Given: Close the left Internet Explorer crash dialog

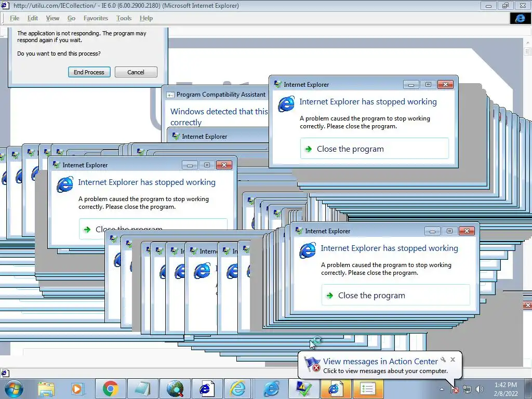Looking at the screenshot, I should [224, 165].
